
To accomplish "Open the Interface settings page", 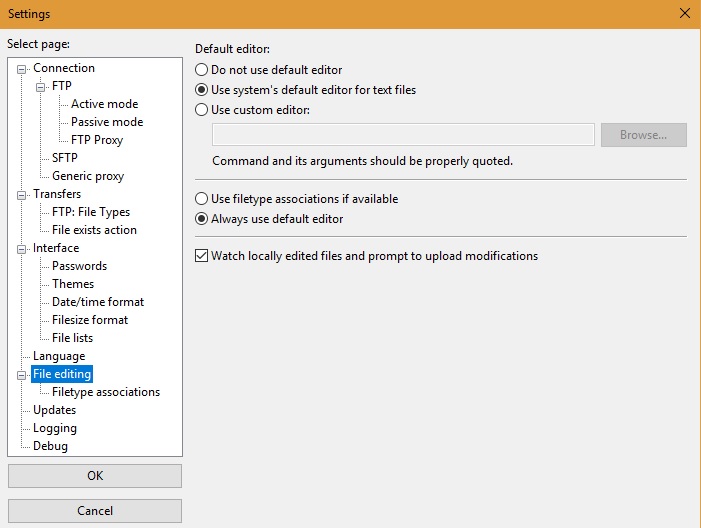I will [56, 248].
